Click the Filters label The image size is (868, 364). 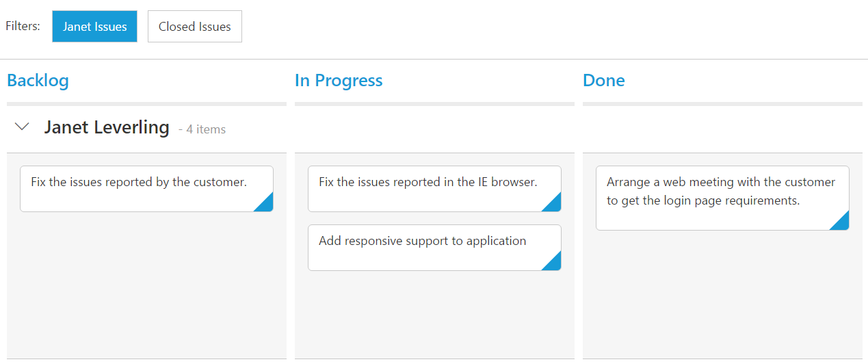click(x=23, y=27)
